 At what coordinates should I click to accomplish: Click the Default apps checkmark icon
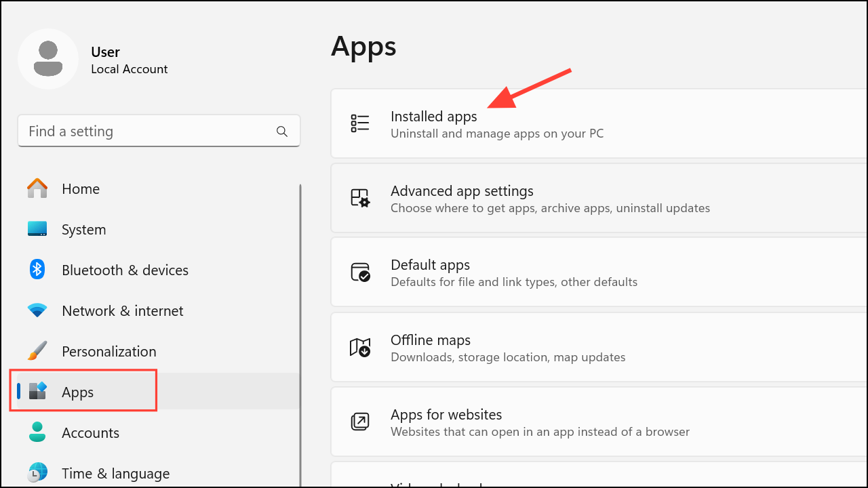coord(360,272)
